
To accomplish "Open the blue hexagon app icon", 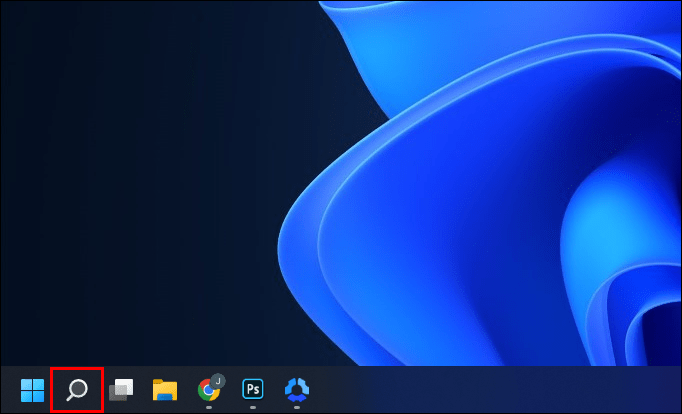I will 297,390.
